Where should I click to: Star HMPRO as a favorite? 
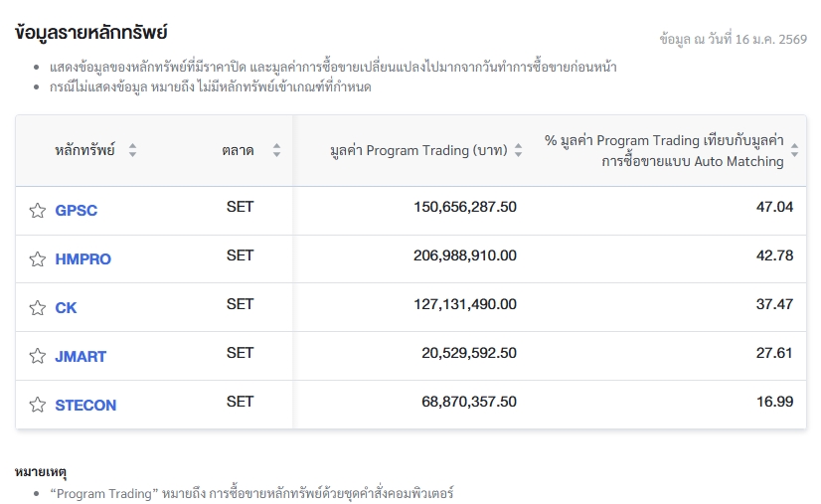point(38,259)
